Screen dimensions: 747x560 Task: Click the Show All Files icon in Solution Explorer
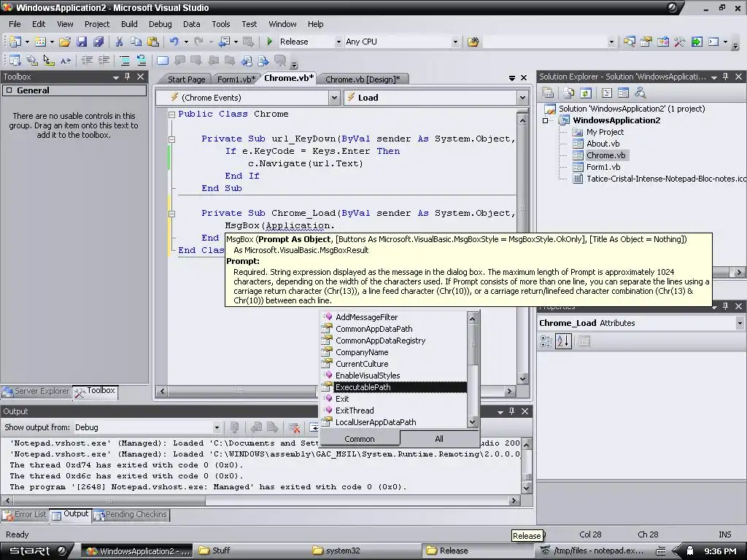569,93
